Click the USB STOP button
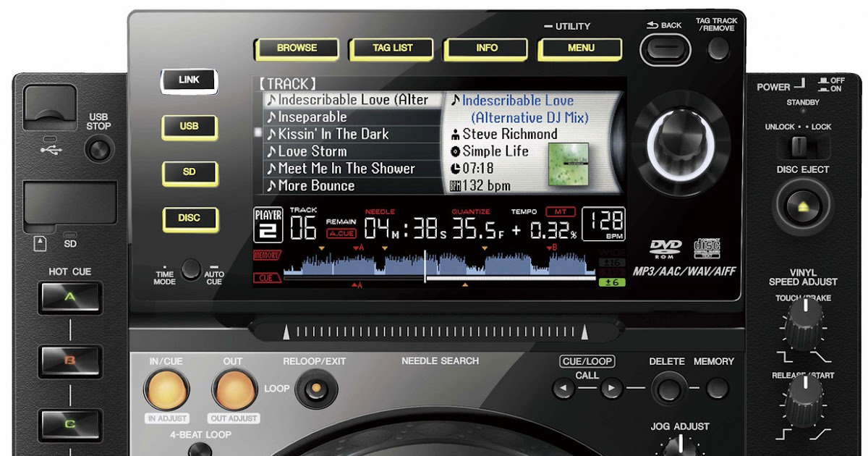 click(99, 150)
